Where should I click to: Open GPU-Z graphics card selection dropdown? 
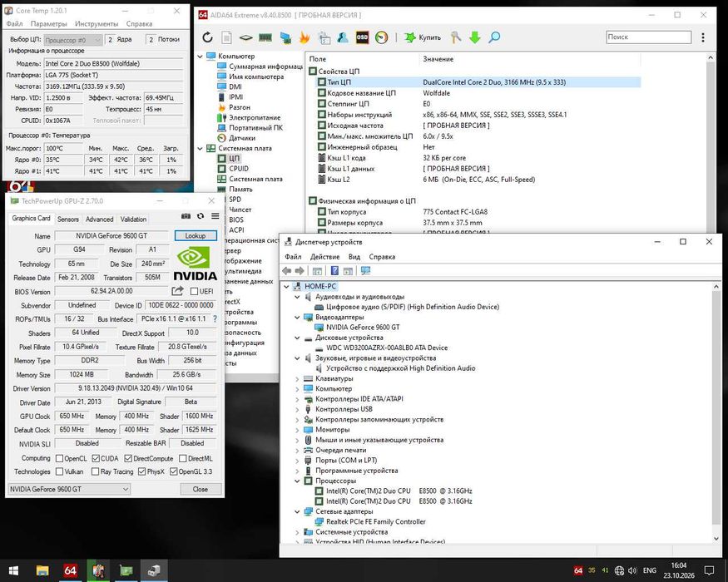click(69, 489)
